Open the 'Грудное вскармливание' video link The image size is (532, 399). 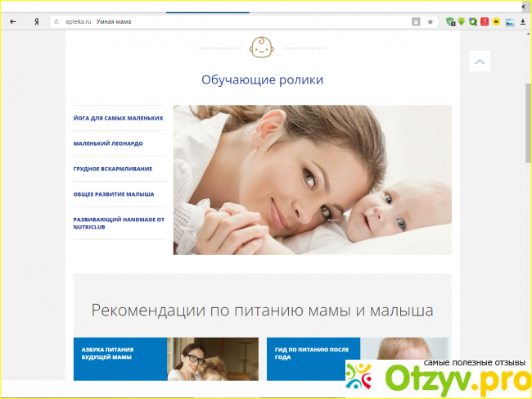click(x=113, y=169)
